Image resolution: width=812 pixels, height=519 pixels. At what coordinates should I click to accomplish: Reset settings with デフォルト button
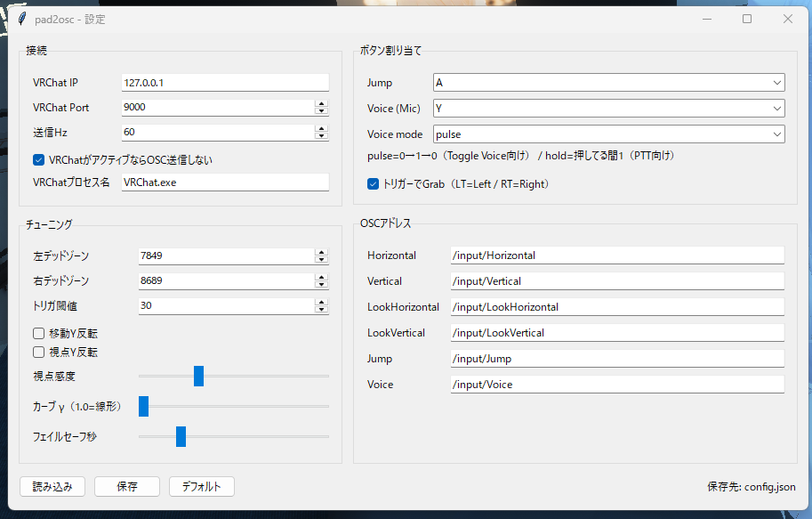coord(201,487)
